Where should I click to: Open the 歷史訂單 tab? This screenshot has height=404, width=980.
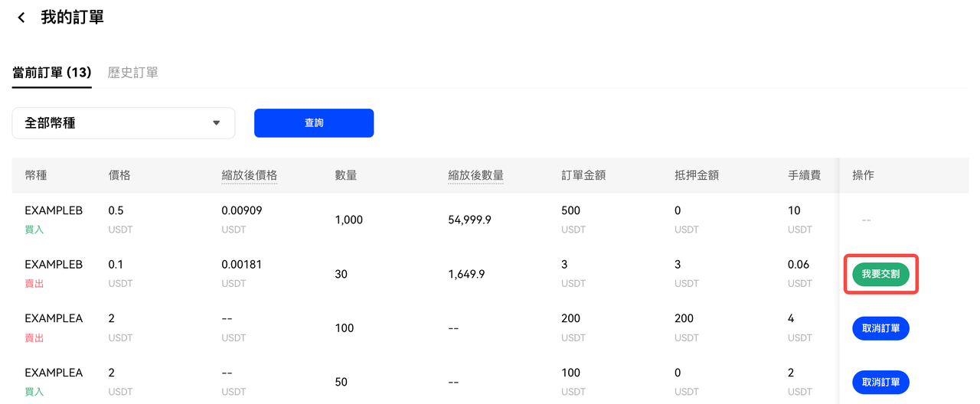click(x=133, y=73)
